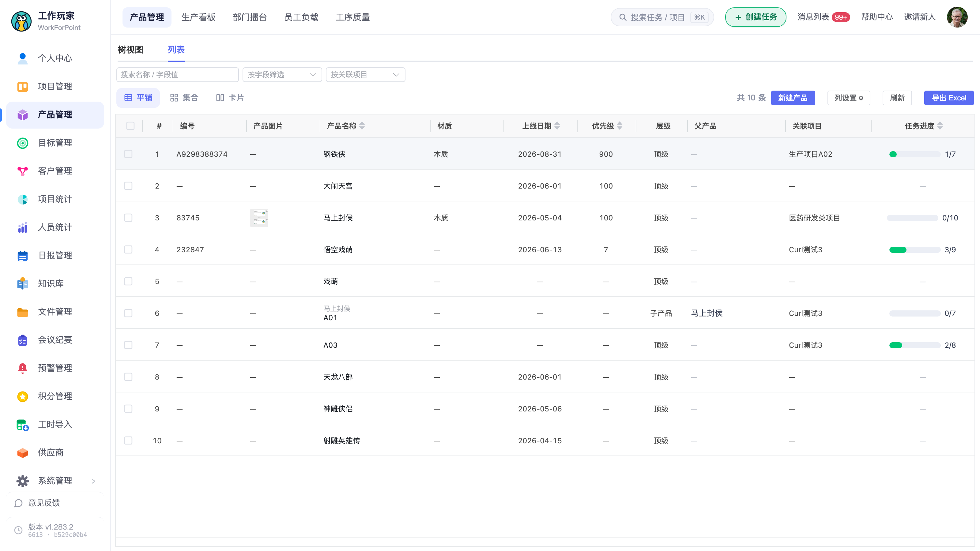Open the 工序质量 top menu
The width and height of the screenshot is (980, 551).
[x=353, y=17]
